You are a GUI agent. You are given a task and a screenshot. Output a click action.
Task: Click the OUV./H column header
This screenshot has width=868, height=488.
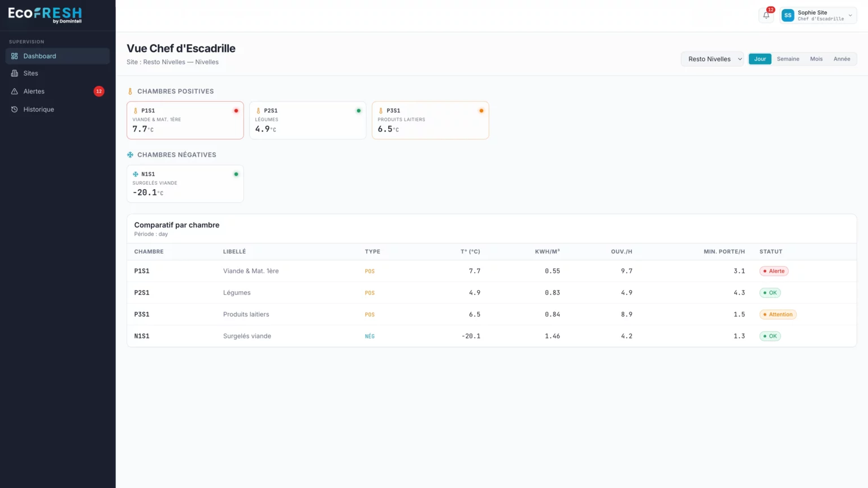622,251
